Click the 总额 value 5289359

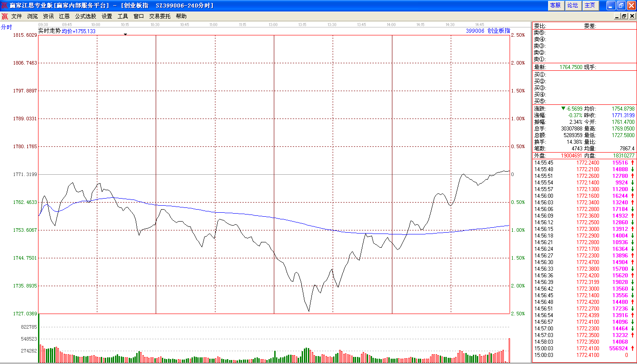pyautogui.click(x=573, y=135)
